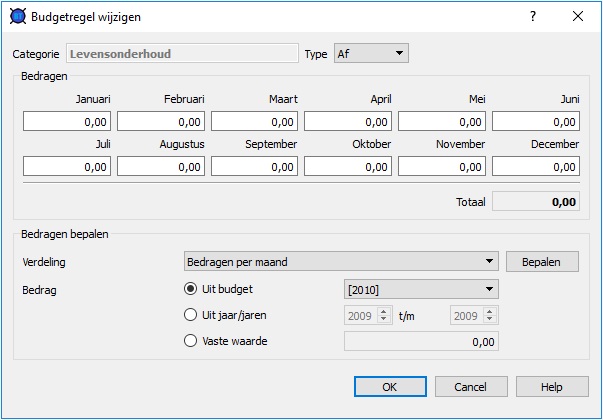Open the Type dropdown showing Af
The image size is (603, 420).
(370, 53)
